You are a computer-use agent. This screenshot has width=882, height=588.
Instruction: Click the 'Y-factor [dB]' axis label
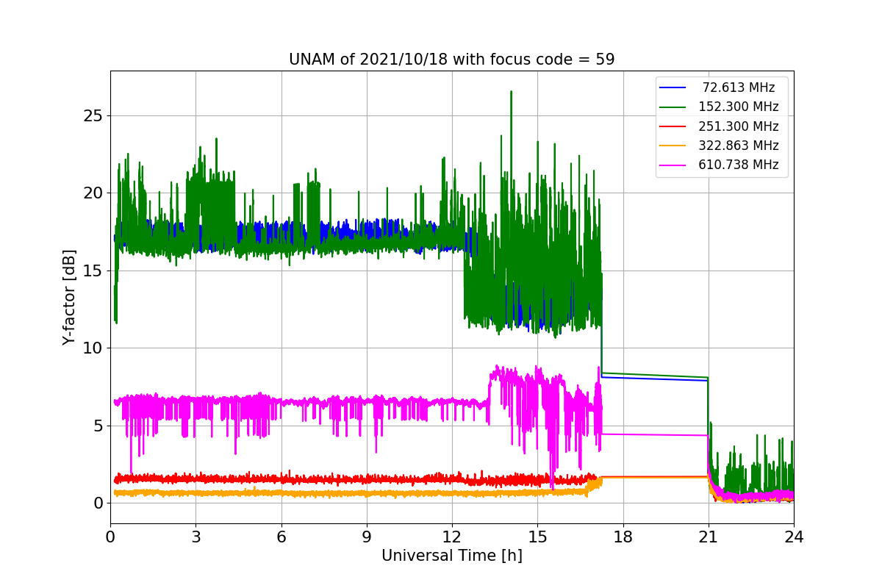(x=69, y=297)
